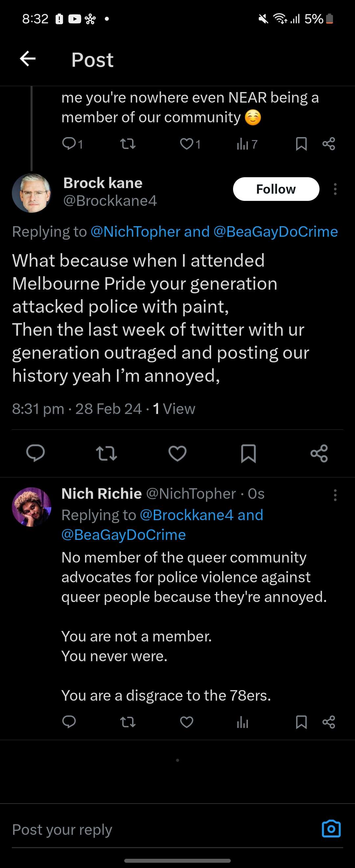
Task: Like Brock kane's main post
Action: [x=177, y=453]
